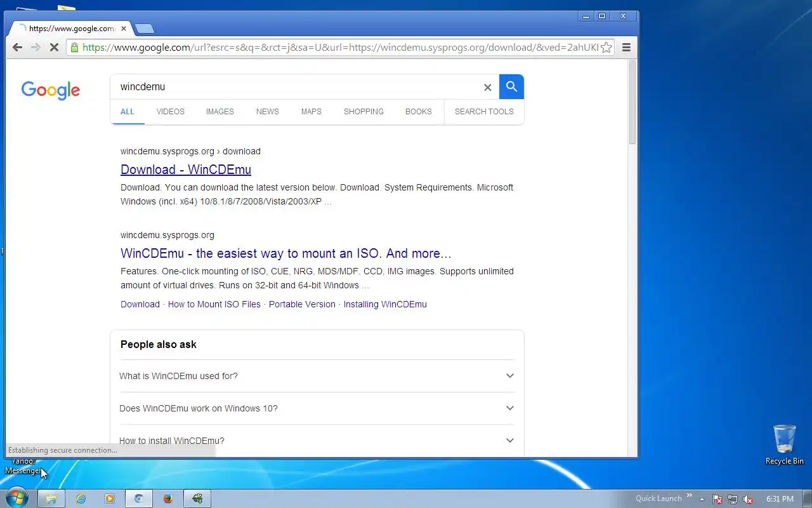Open a new browser tab
812x508 pixels.
[x=145, y=29]
